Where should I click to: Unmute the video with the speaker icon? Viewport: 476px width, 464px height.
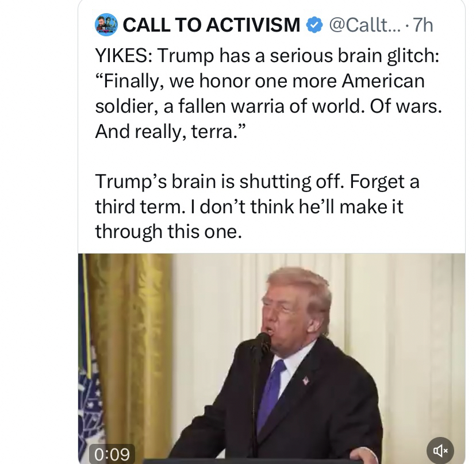click(x=440, y=451)
